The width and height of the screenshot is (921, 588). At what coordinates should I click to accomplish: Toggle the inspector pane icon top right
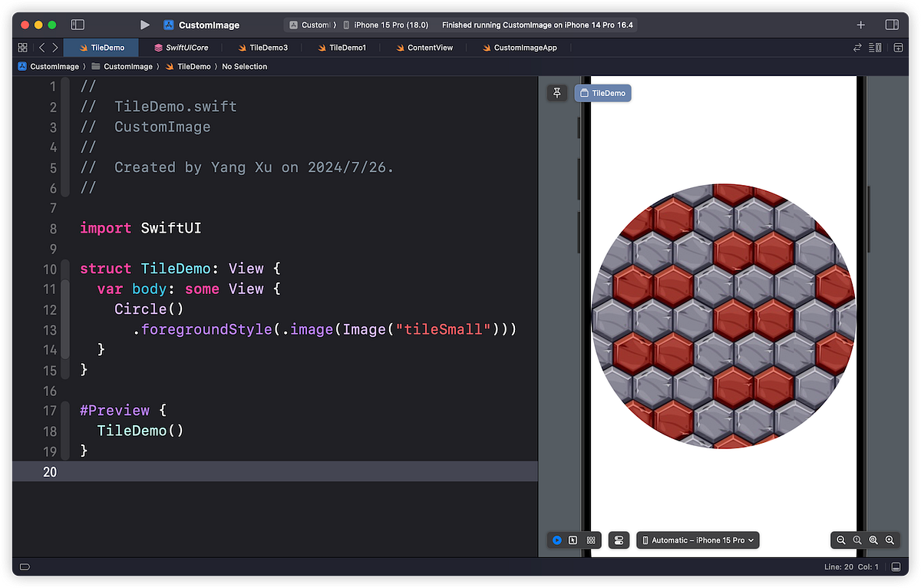click(x=893, y=24)
